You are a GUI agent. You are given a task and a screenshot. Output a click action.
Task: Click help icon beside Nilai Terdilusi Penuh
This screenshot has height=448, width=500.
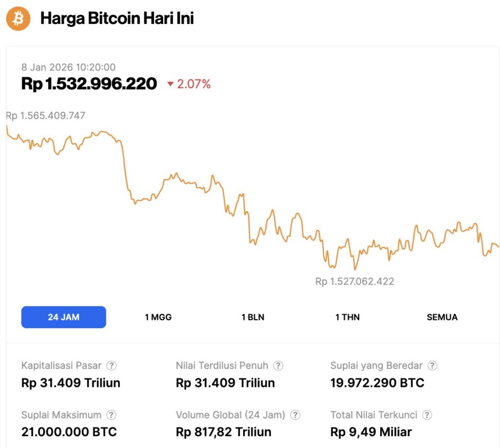tap(278, 366)
